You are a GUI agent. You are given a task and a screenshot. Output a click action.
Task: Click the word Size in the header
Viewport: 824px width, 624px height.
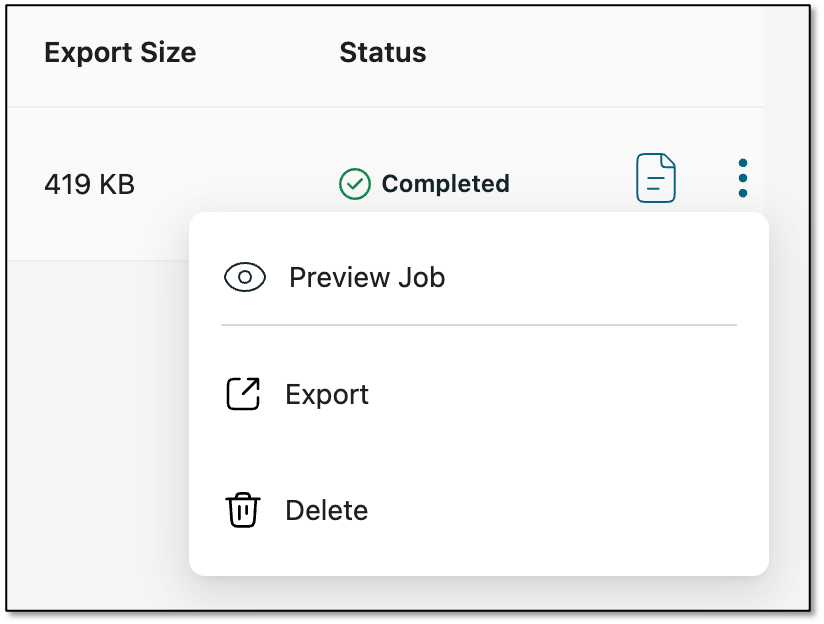[x=168, y=53]
